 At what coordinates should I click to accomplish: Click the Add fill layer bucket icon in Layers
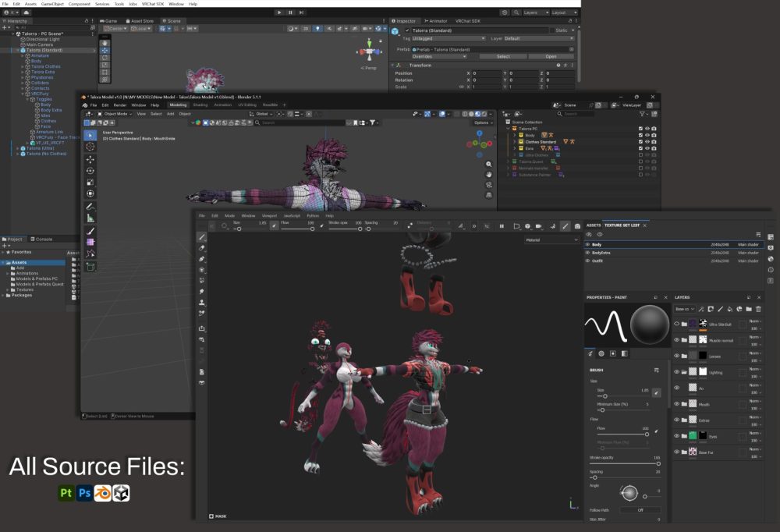(x=730, y=309)
